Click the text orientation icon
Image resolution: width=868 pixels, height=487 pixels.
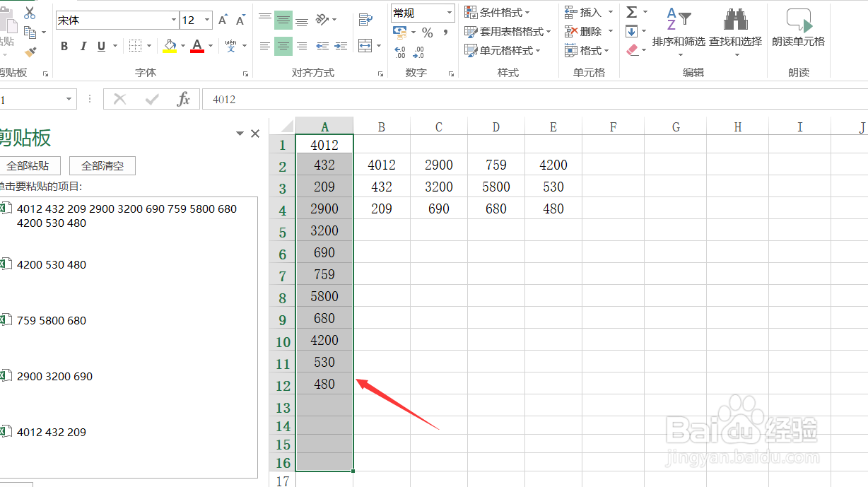tap(322, 19)
